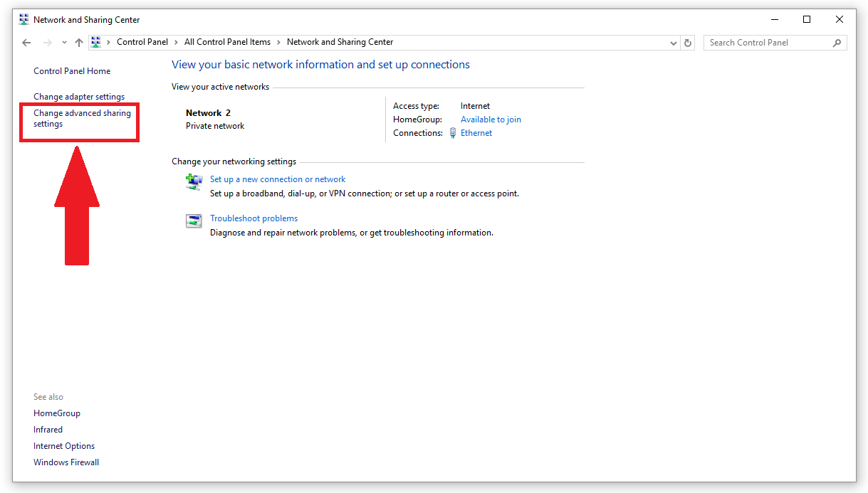
Task: Select Control Panel in the breadcrumb path
Action: [142, 42]
